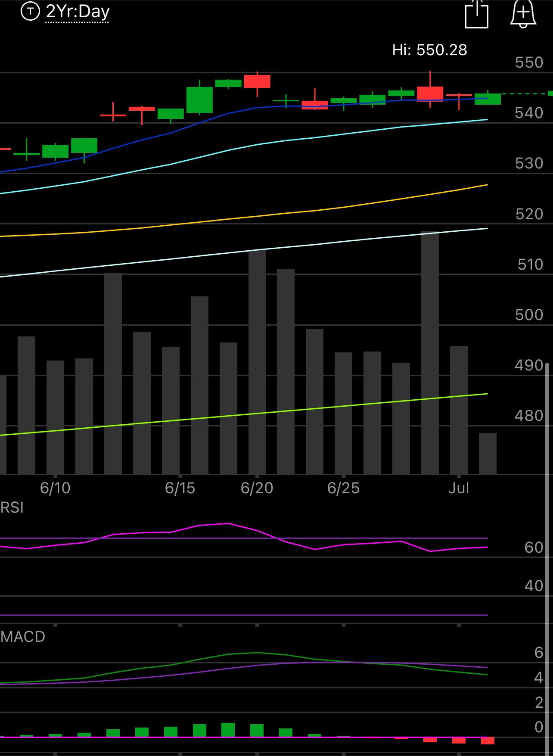Tap the MACD 4 scale label
Viewport: 553px width, 756px height.
[x=539, y=678]
